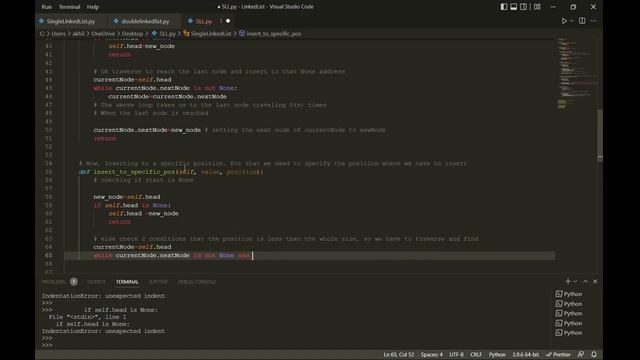Select interpreter 3.9.6 64-bit
Viewport: 640px width, 360px height.
click(x=525, y=355)
